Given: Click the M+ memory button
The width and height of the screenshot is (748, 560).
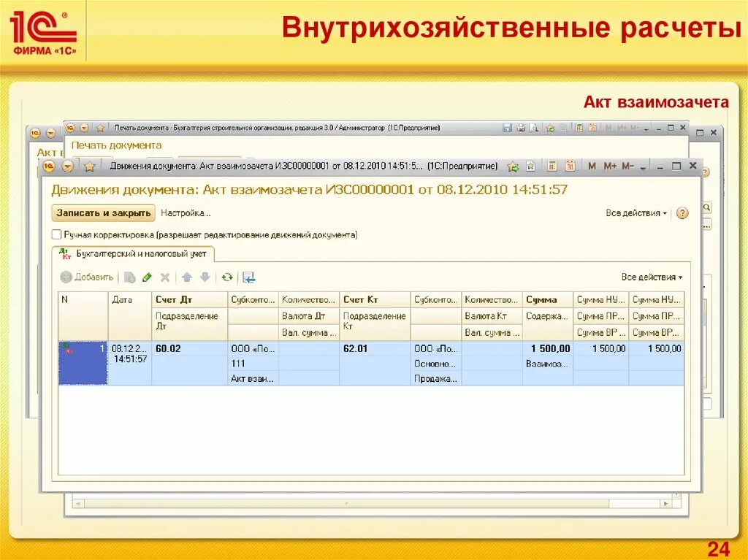Looking at the screenshot, I should pos(608,166).
